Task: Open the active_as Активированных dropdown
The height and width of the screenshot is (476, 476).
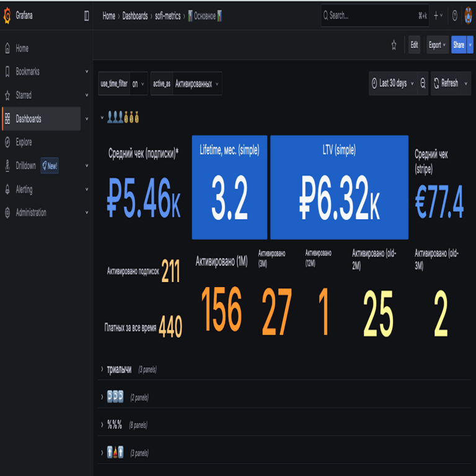Action: coord(196,84)
